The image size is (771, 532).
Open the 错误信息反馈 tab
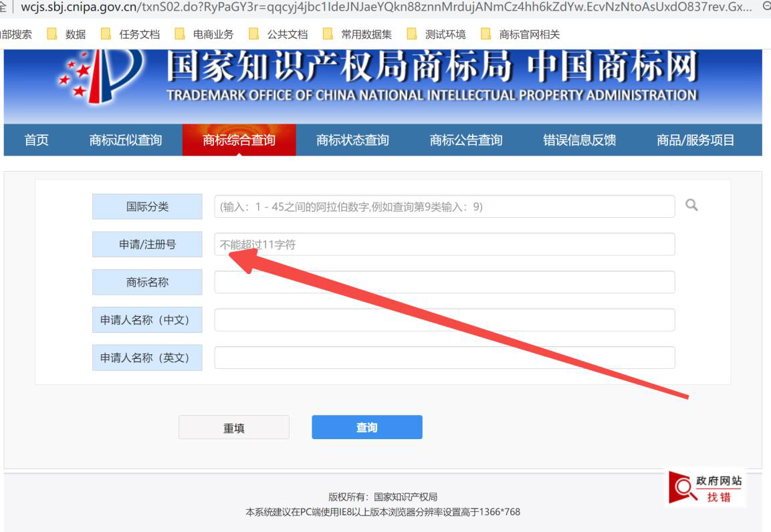pyautogui.click(x=580, y=140)
